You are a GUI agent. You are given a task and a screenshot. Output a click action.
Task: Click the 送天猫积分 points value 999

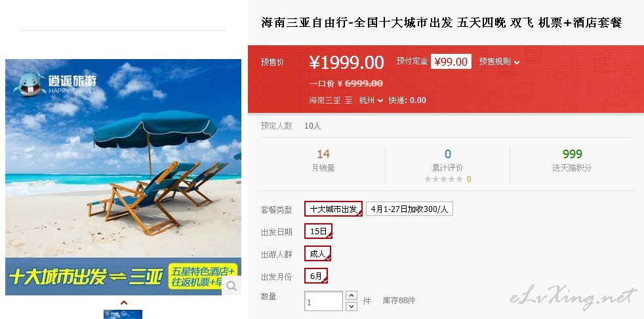click(572, 154)
